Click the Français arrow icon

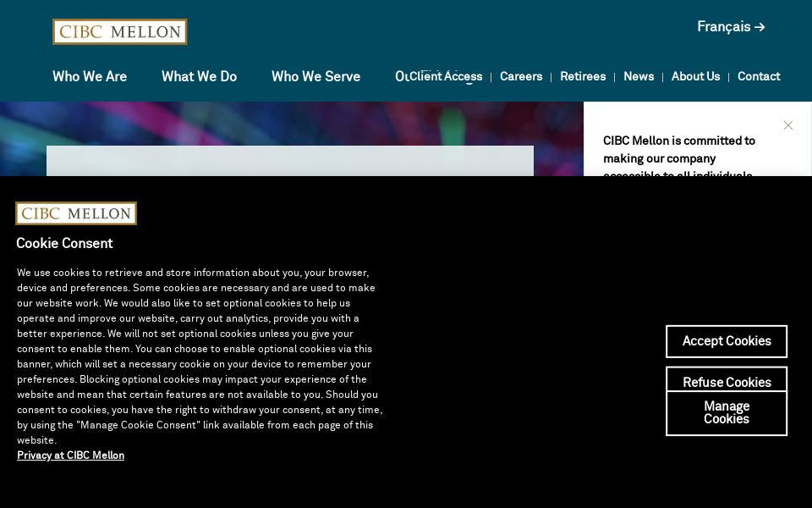(759, 26)
